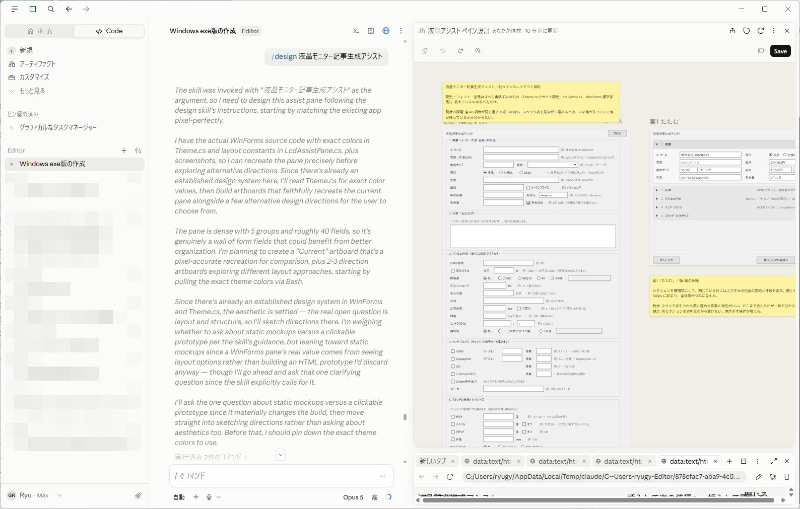This screenshot has height=509, width=800.
Task: Click the comment bubble icon in the artifact header
Action: pyautogui.click(x=746, y=31)
